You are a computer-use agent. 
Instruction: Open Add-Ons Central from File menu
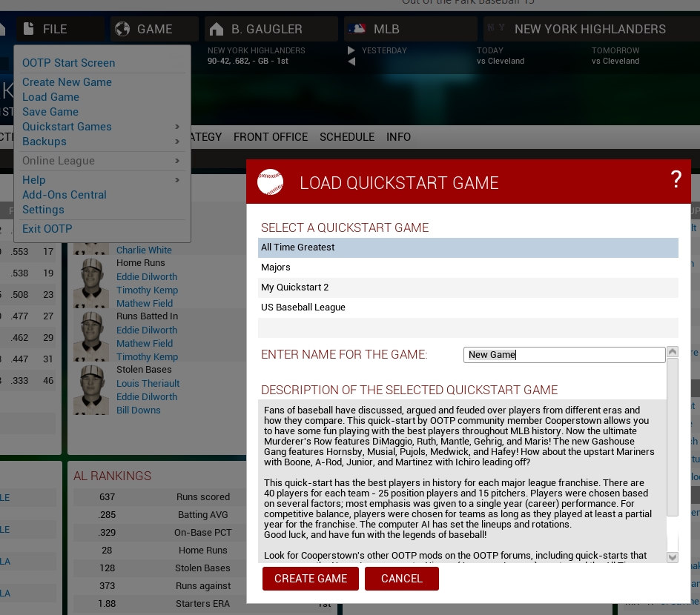[65, 195]
